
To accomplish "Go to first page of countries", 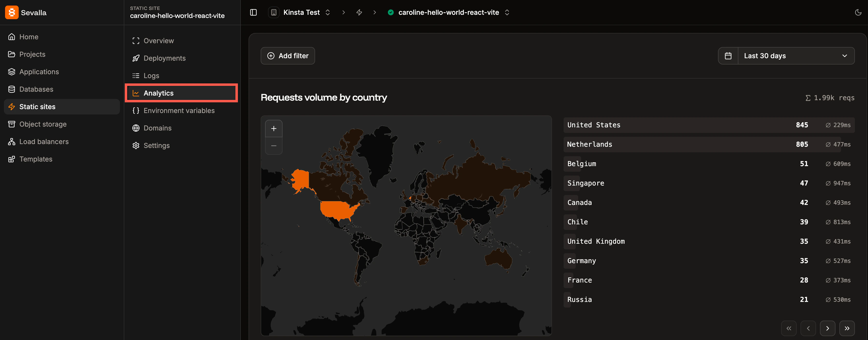I will 789,328.
